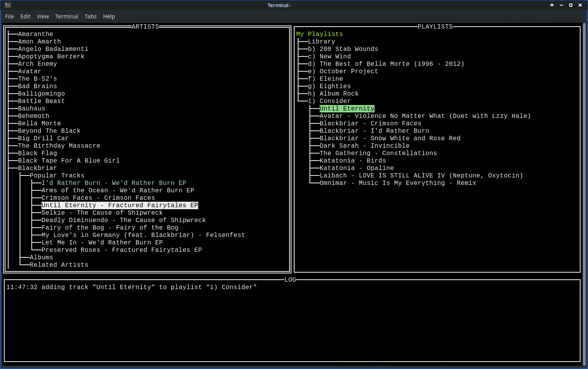Select track Crimson Faces - Crimson Faces

(x=98, y=198)
